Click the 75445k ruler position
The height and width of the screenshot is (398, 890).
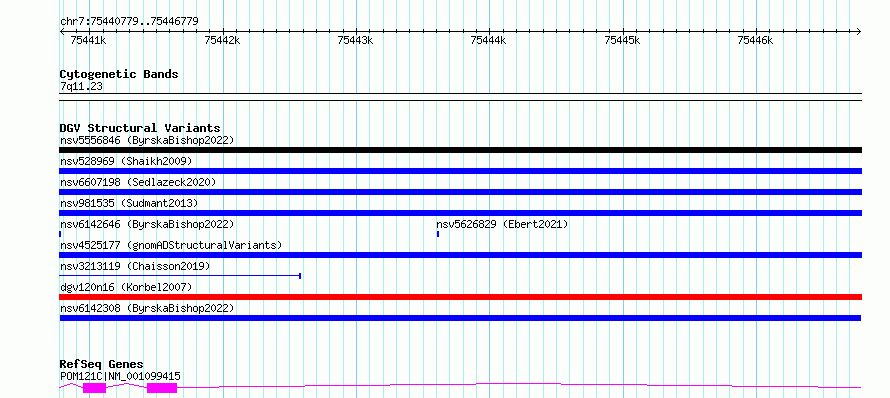[623, 40]
